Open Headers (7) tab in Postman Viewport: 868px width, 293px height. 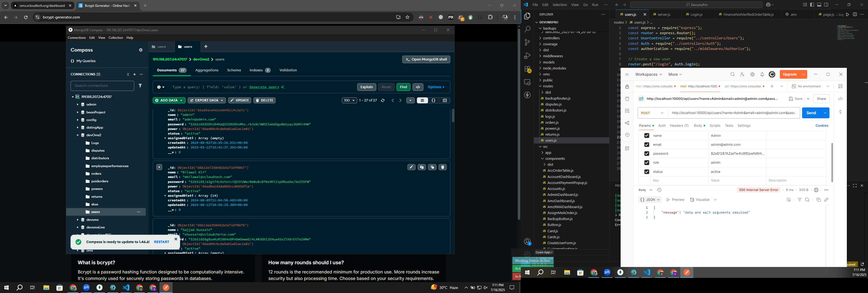point(679,126)
